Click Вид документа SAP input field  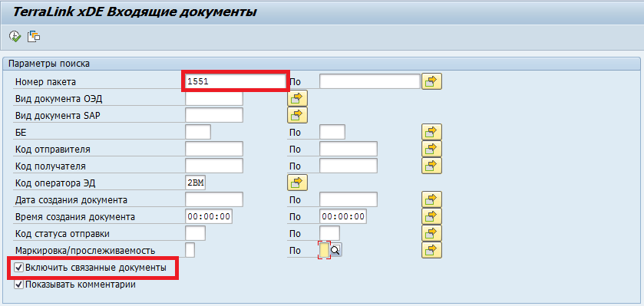(x=214, y=115)
